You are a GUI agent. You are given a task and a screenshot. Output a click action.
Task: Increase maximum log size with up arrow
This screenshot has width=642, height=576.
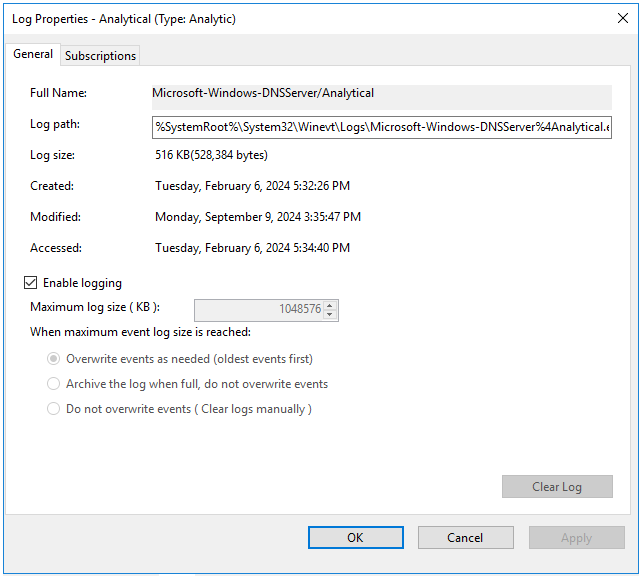(x=331, y=305)
